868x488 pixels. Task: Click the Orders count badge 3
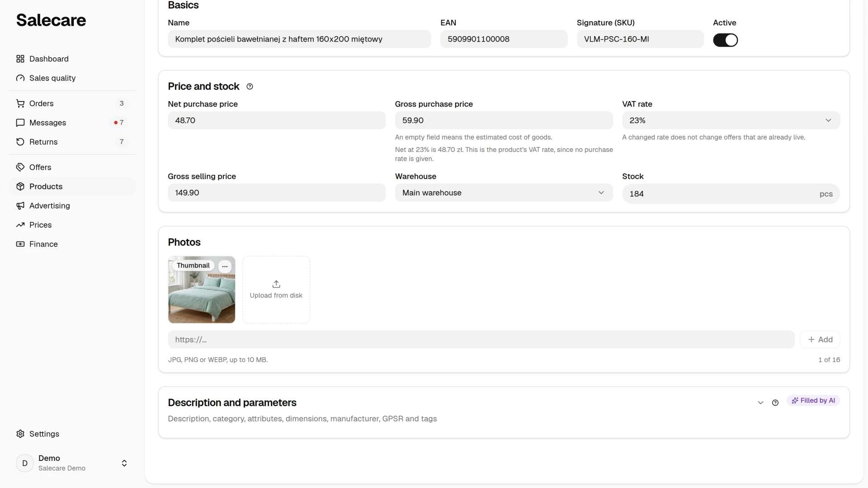(x=122, y=103)
